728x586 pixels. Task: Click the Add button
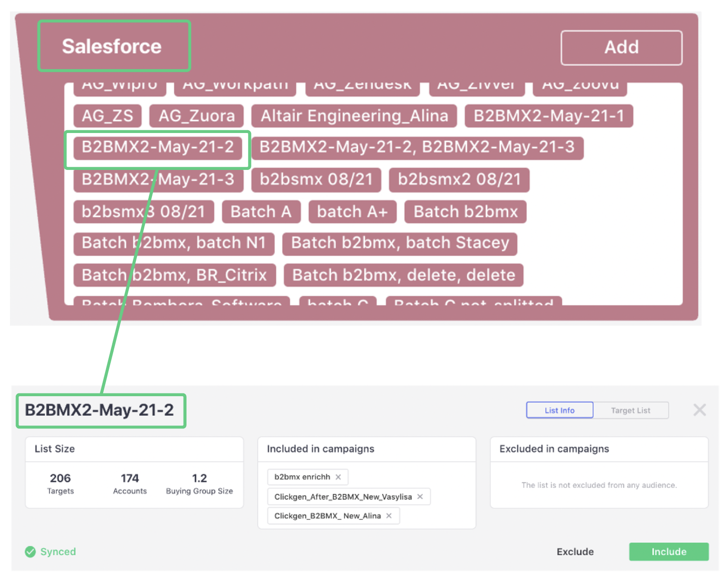coord(621,47)
